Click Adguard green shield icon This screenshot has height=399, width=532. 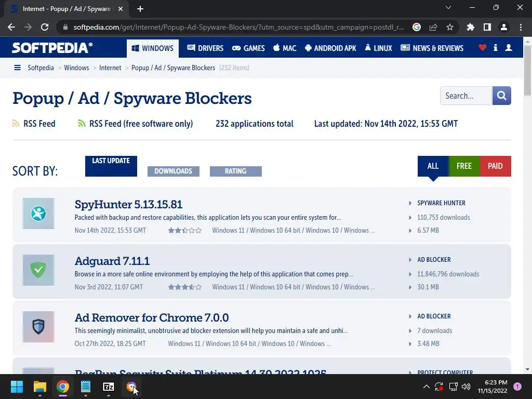[x=38, y=270]
